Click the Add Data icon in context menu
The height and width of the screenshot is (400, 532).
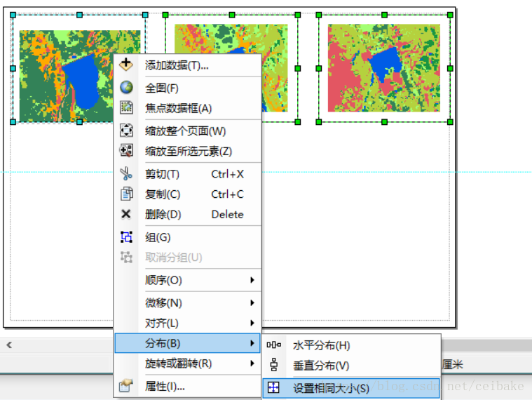click(126, 64)
